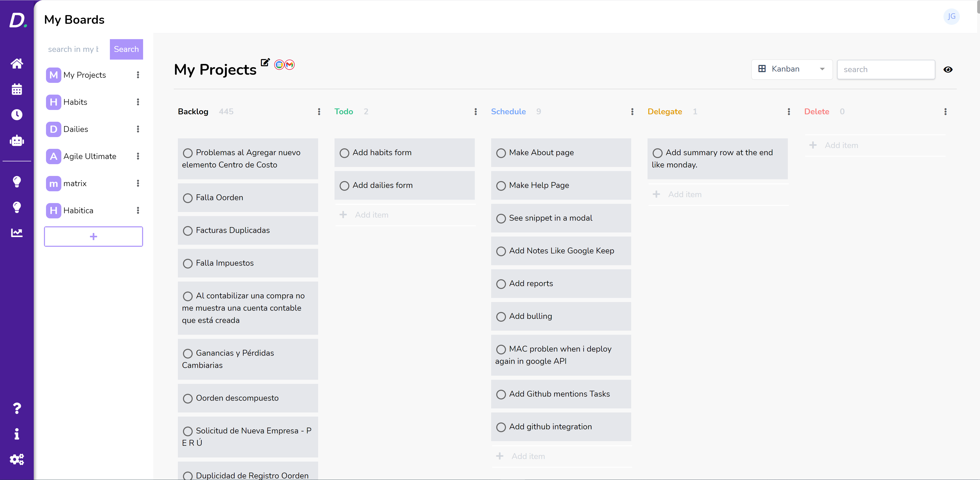Click the board search input field

(886, 69)
